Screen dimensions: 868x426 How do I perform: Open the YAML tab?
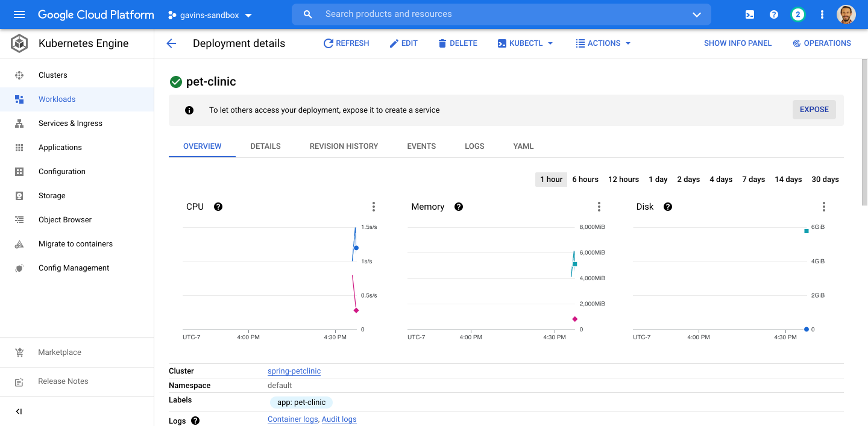click(x=523, y=146)
